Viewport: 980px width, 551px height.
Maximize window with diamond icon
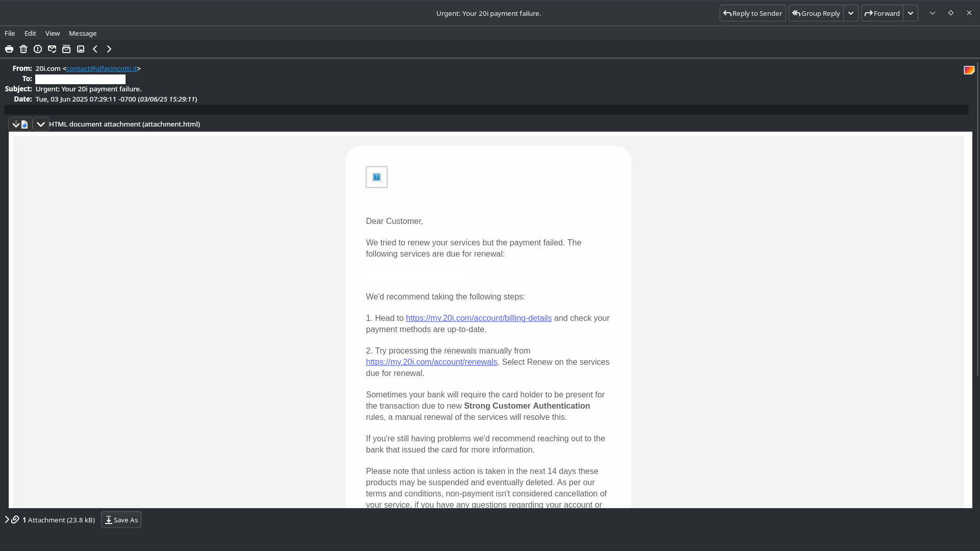951,13
